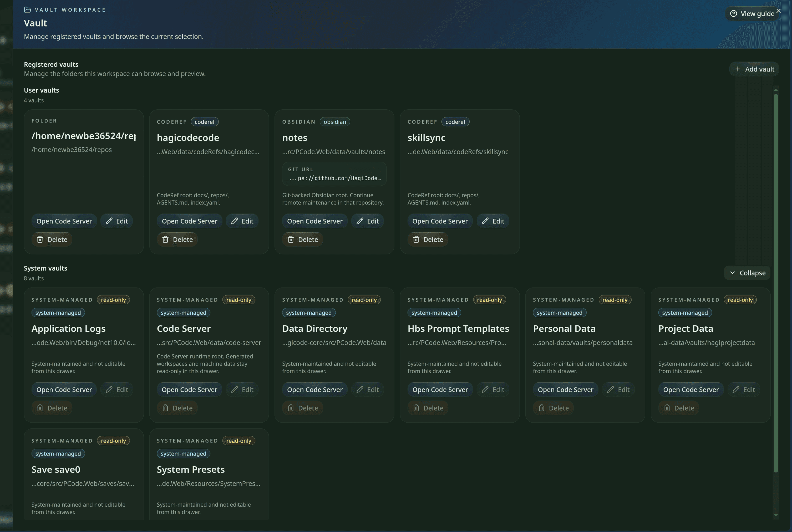
Task: Open Code Server for Personal Data
Action: click(x=565, y=390)
